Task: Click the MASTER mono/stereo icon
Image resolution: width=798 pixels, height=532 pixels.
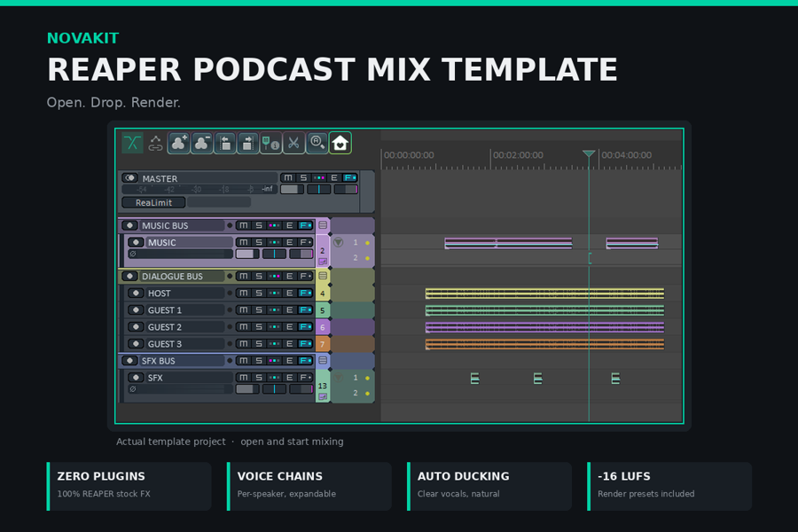Action: [x=130, y=177]
